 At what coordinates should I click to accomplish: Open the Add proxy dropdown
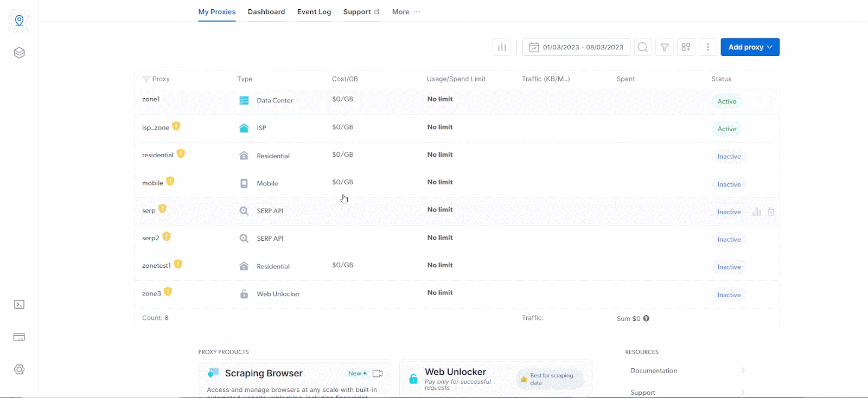pyautogui.click(x=750, y=47)
